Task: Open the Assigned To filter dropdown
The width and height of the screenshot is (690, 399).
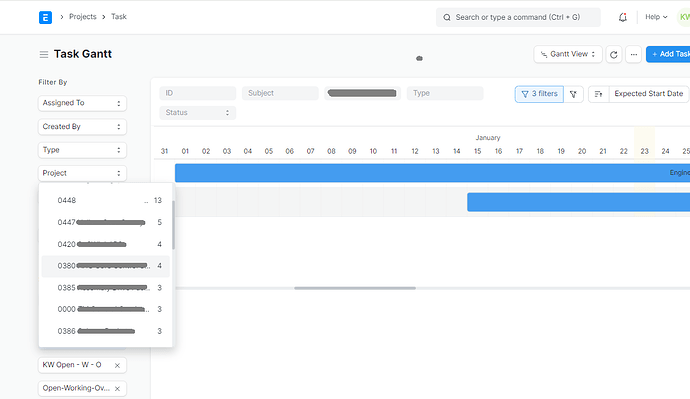Action: pyautogui.click(x=82, y=103)
